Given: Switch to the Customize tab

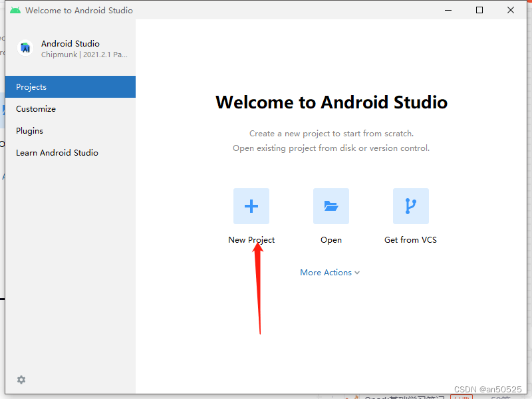Looking at the screenshot, I should (x=70, y=109).
